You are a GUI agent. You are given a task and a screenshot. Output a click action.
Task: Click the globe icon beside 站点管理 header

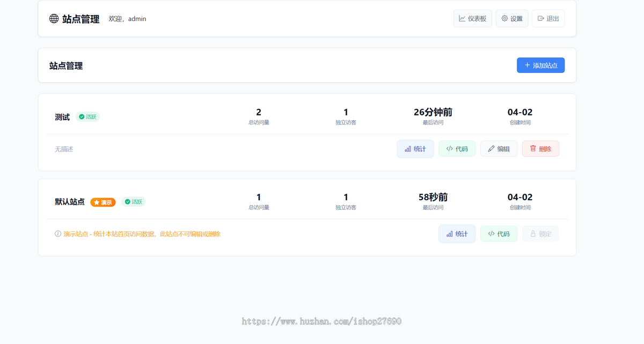tap(54, 19)
